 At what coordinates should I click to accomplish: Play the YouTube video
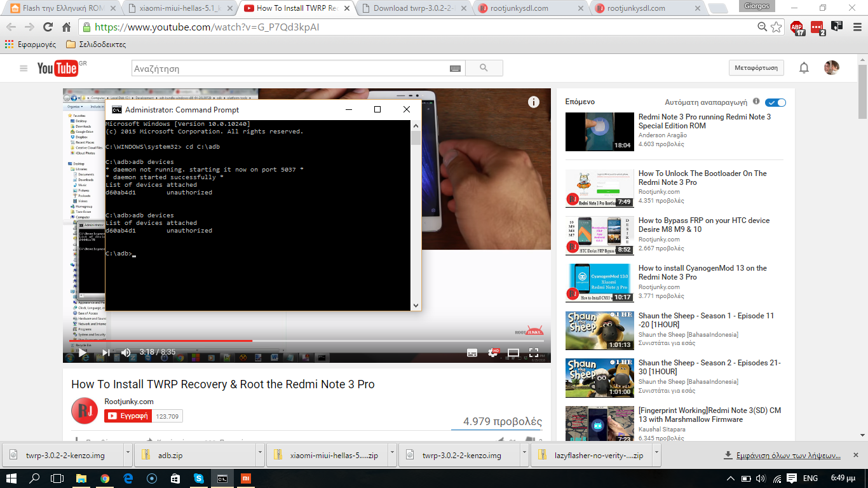click(82, 352)
